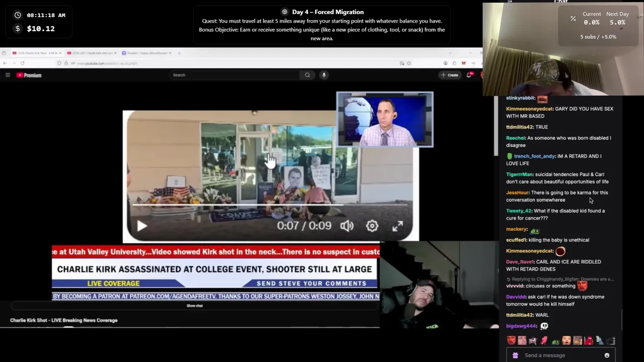Click the YouTube search magnifier button
Image resolution: width=644 pixels, height=362 pixels.
coord(307,75)
